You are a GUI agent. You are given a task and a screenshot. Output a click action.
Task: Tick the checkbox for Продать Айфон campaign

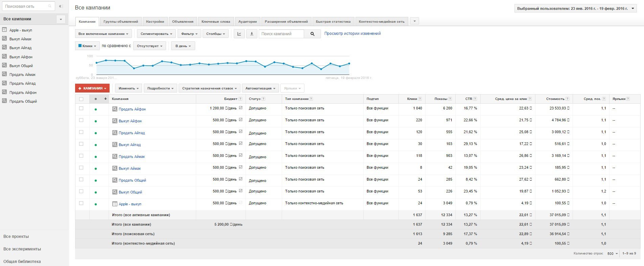tap(81, 108)
